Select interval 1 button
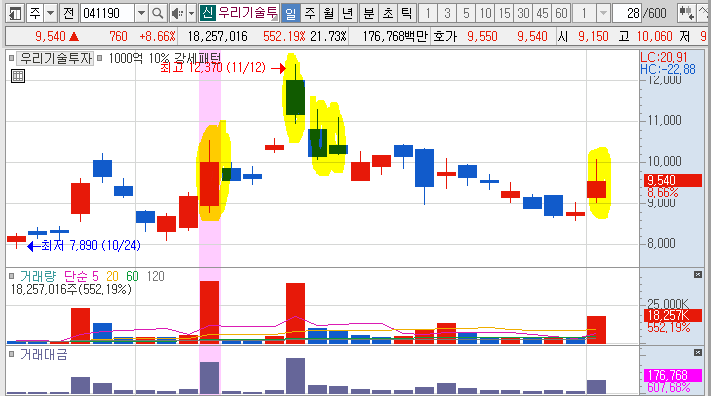711x396 pixels. [x=428, y=13]
